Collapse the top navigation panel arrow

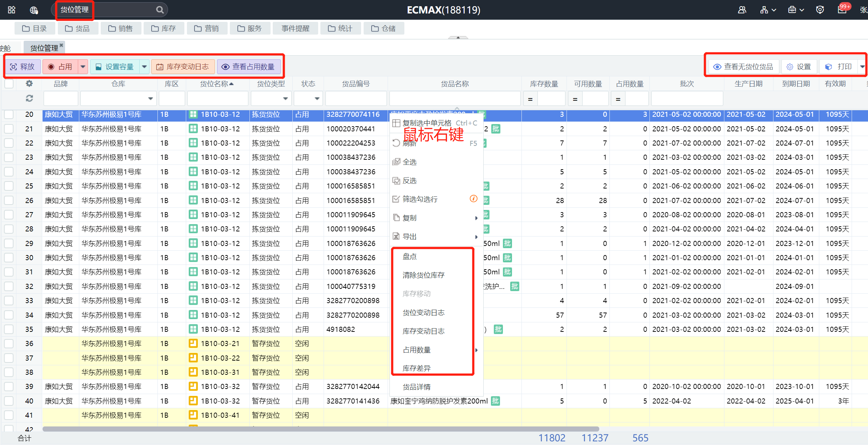(458, 37)
